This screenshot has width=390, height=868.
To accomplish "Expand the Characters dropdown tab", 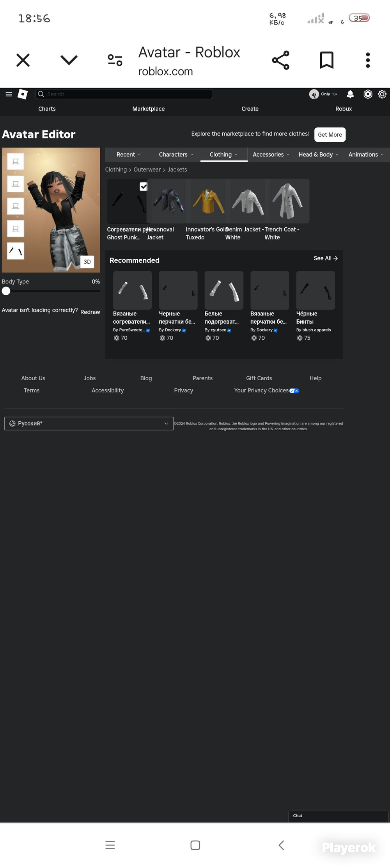I will pyautogui.click(x=176, y=155).
